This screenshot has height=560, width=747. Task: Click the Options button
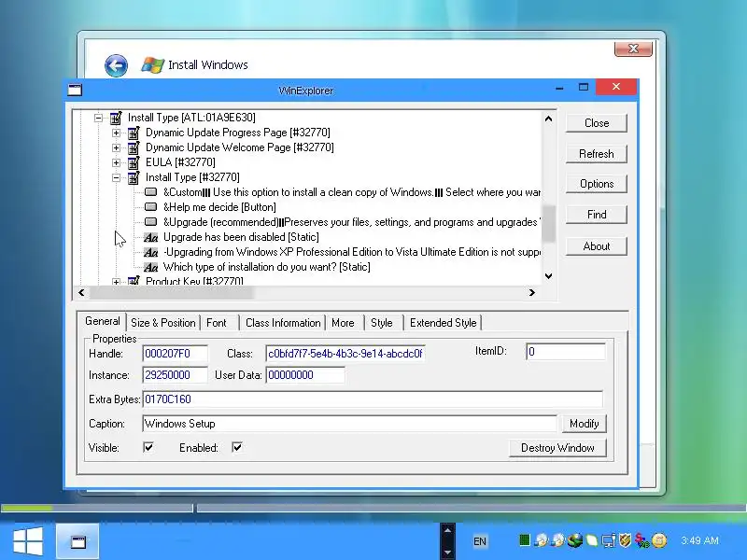597,184
